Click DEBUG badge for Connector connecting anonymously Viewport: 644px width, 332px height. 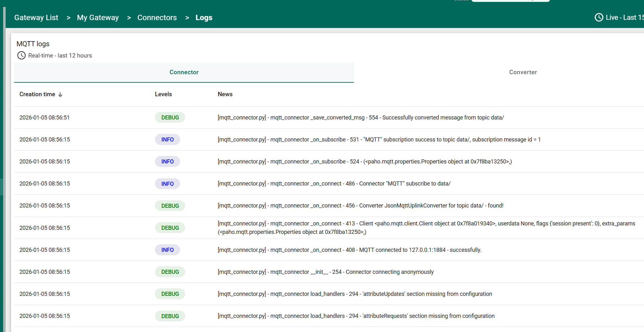[170, 272]
